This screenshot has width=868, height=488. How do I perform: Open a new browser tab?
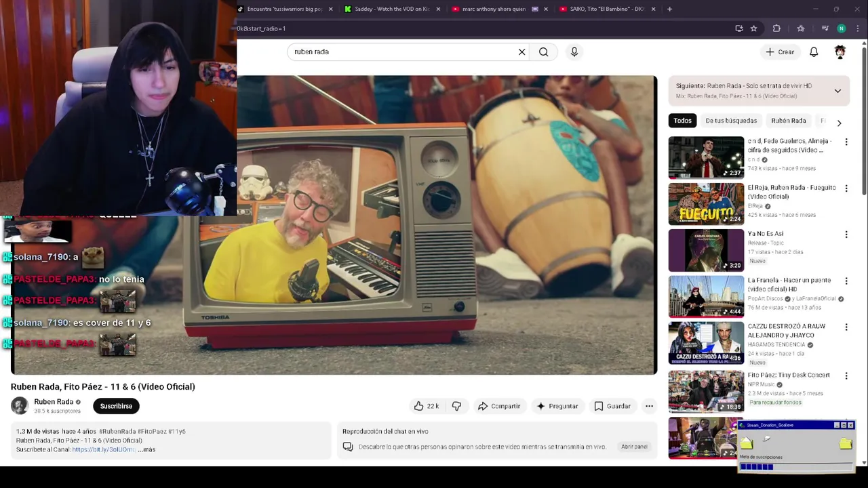coord(669,9)
